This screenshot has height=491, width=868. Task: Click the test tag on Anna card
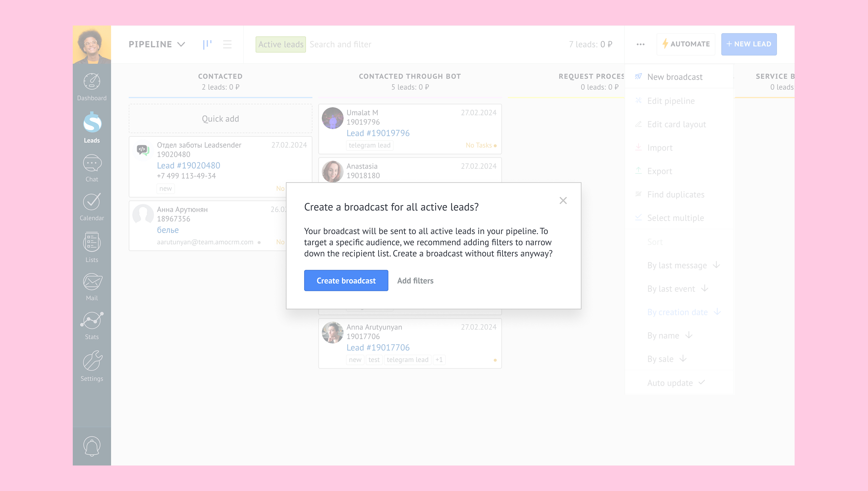coord(374,360)
